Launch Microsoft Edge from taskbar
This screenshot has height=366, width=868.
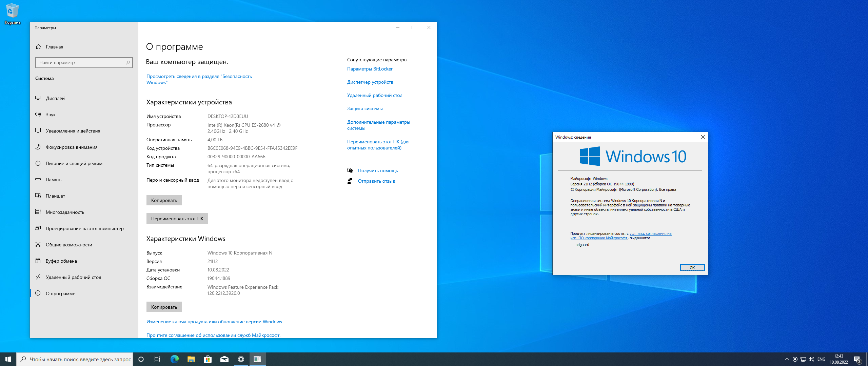(x=174, y=359)
